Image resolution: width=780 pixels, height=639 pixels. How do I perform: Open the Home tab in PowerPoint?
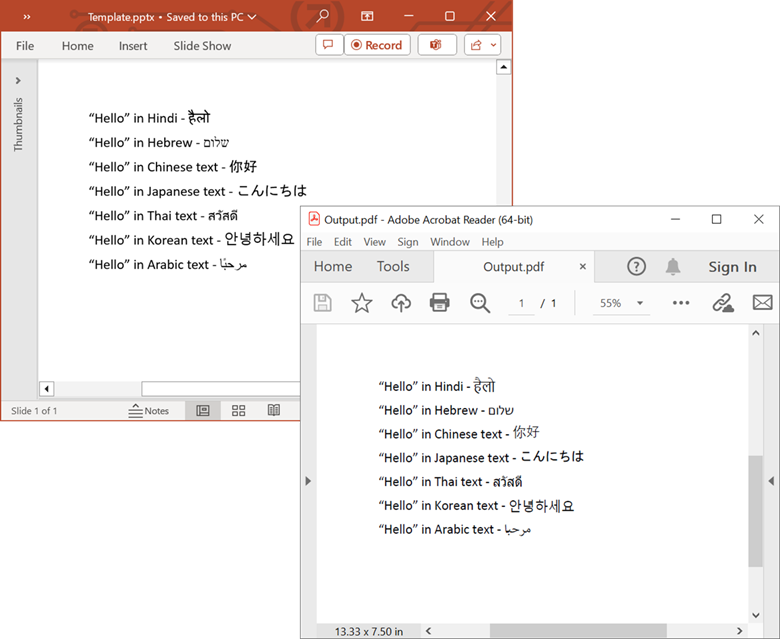tap(78, 46)
